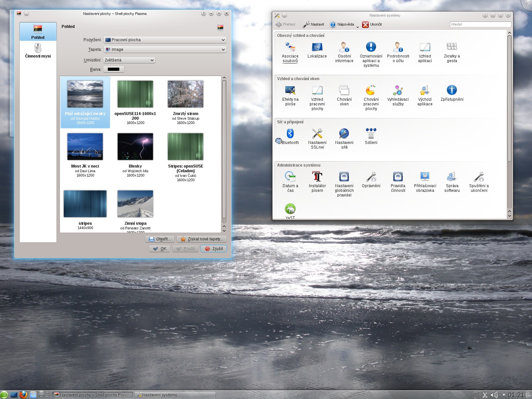Open YaST administration module
Image resolution: width=532 pixels, height=399 pixels.
click(x=290, y=209)
